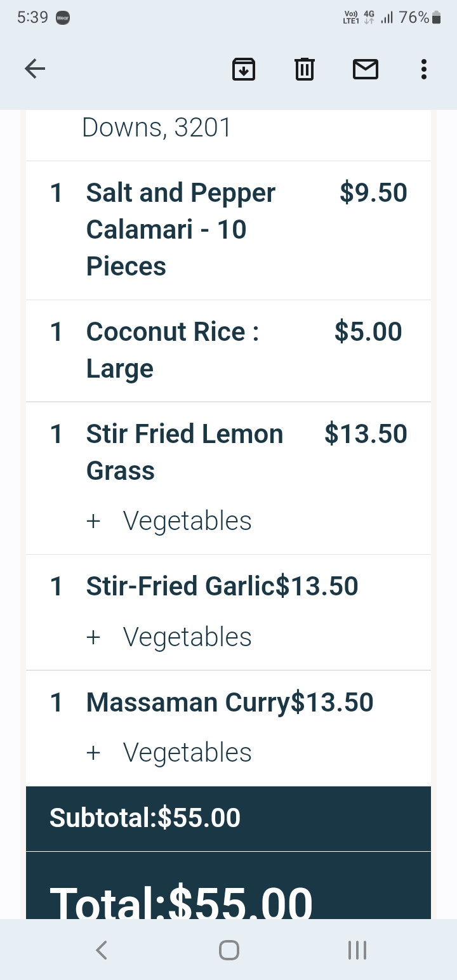Screen dimensions: 457x980
Task: Tap the back arrow in the toolbar
Action: [35, 69]
